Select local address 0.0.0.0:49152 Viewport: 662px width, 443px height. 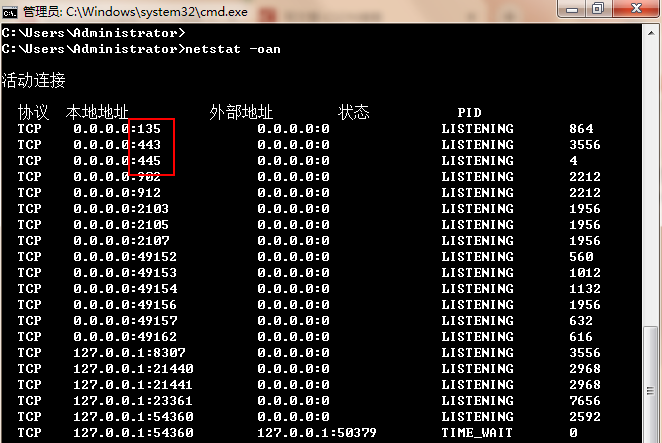click(125, 257)
